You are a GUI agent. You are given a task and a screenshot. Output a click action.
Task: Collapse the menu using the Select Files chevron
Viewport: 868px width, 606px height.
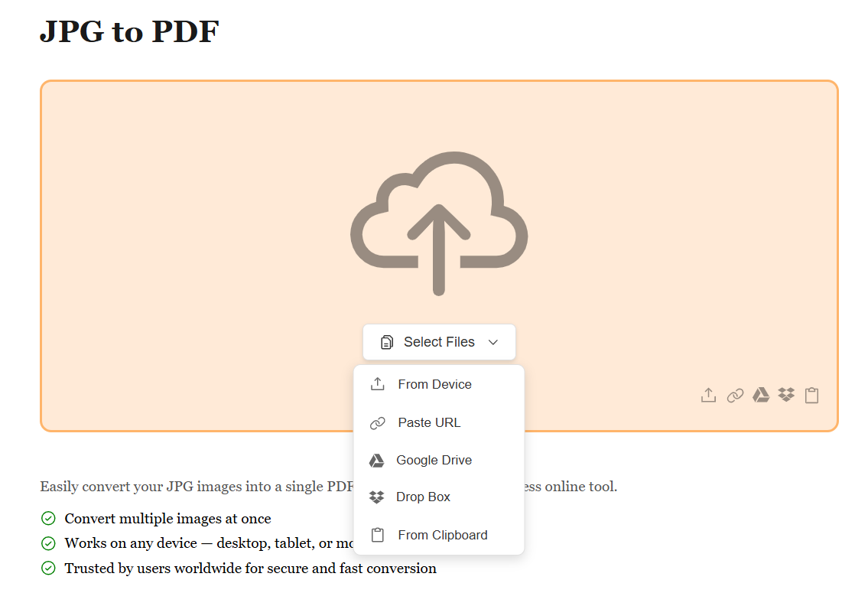pos(493,342)
